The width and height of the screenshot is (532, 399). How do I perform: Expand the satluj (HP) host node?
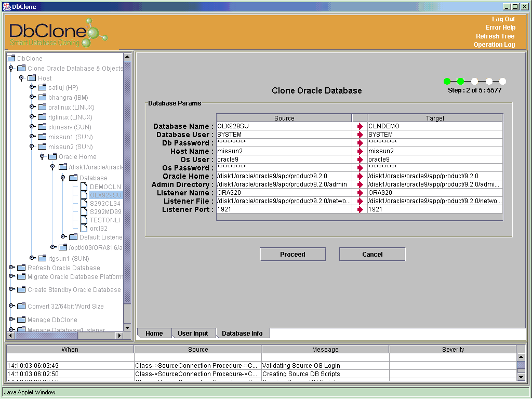32,87
